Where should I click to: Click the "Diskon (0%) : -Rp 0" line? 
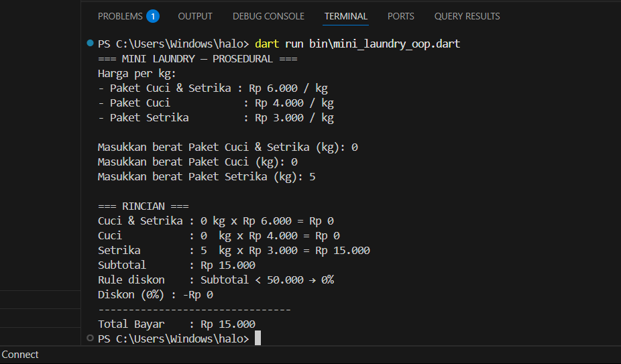pos(155,294)
